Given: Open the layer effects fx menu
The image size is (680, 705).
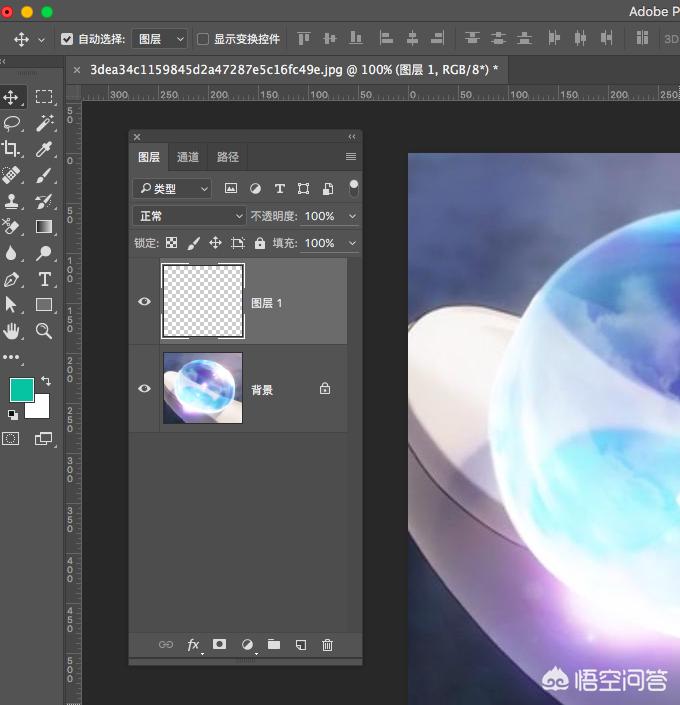Looking at the screenshot, I should [x=193, y=645].
